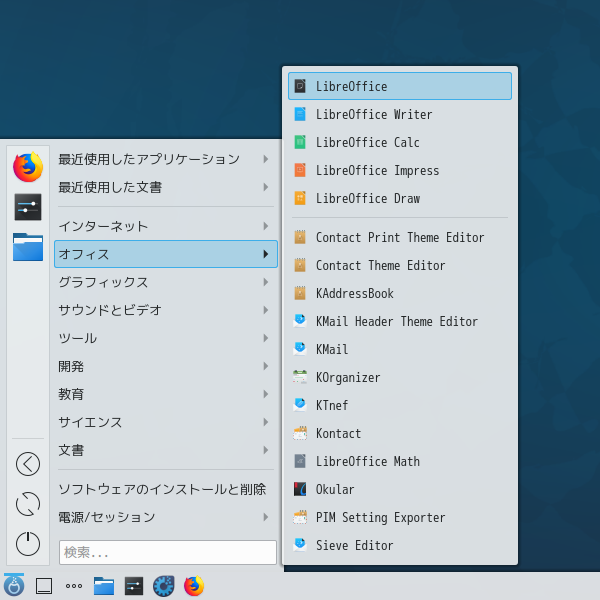This screenshot has width=600, height=600.
Task: Click the Kontact icon
Action: point(300,433)
